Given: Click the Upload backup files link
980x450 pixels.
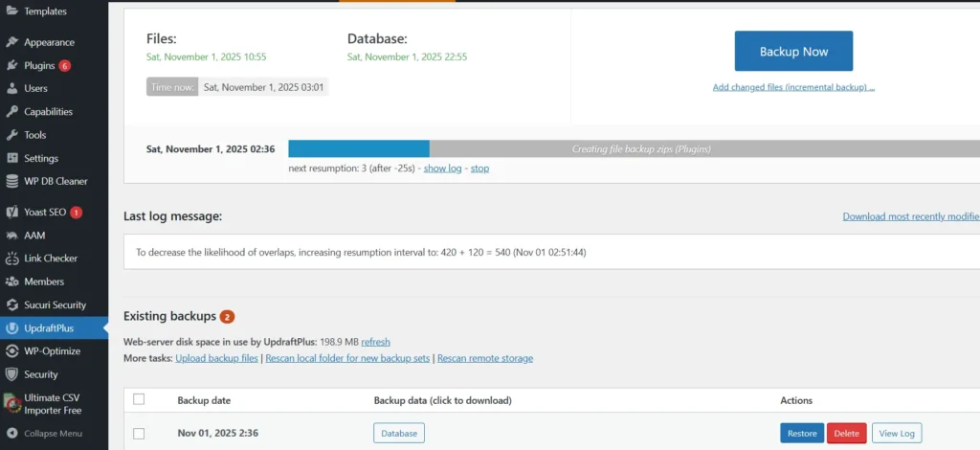Looking at the screenshot, I should (x=216, y=358).
